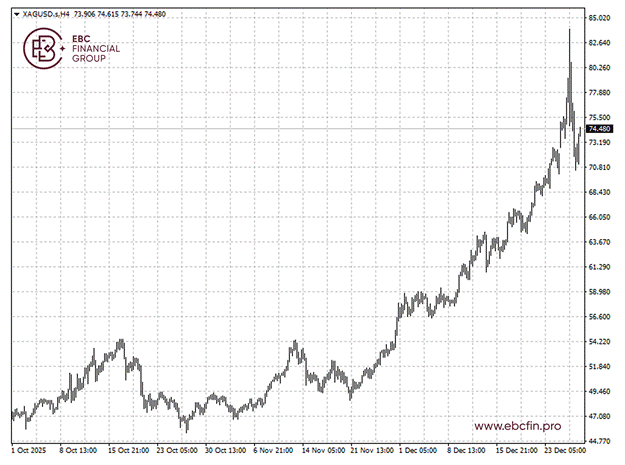Click the 1 Oct 2025 date label
The image size is (625, 465).
pos(32,451)
